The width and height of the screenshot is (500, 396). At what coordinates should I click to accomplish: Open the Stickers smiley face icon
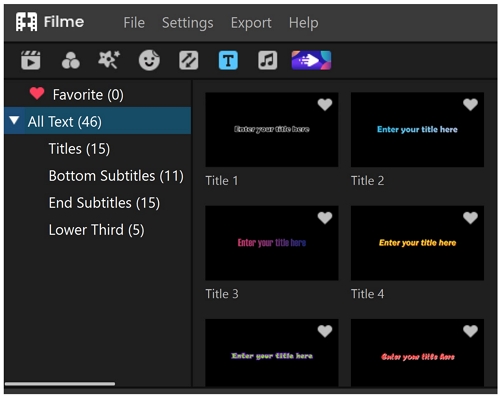[149, 60]
